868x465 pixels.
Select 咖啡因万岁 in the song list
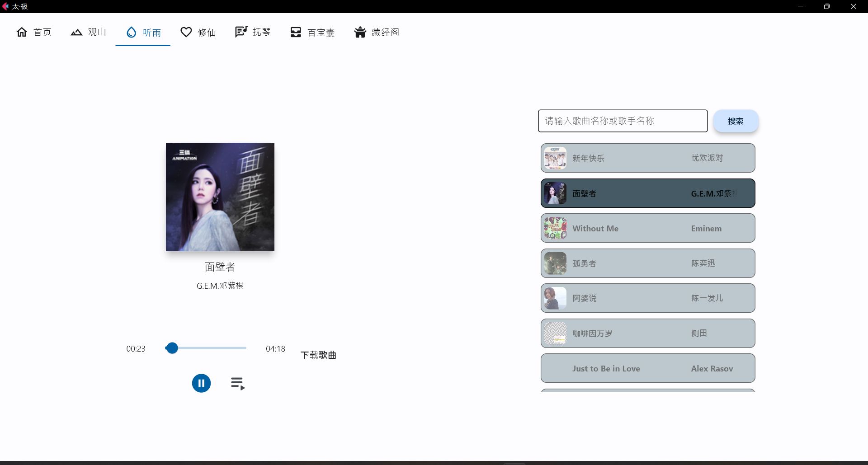pyautogui.click(x=648, y=333)
